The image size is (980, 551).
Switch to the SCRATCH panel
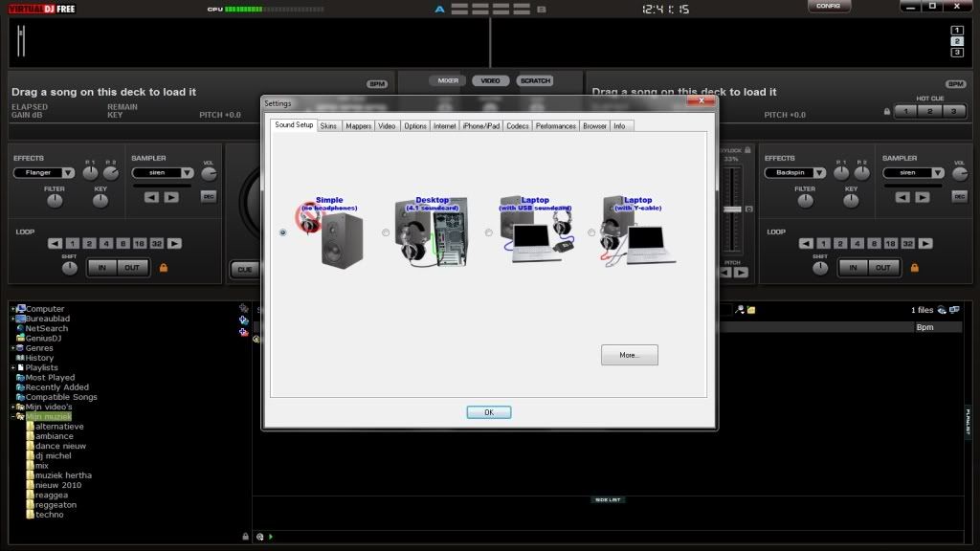(536, 80)
